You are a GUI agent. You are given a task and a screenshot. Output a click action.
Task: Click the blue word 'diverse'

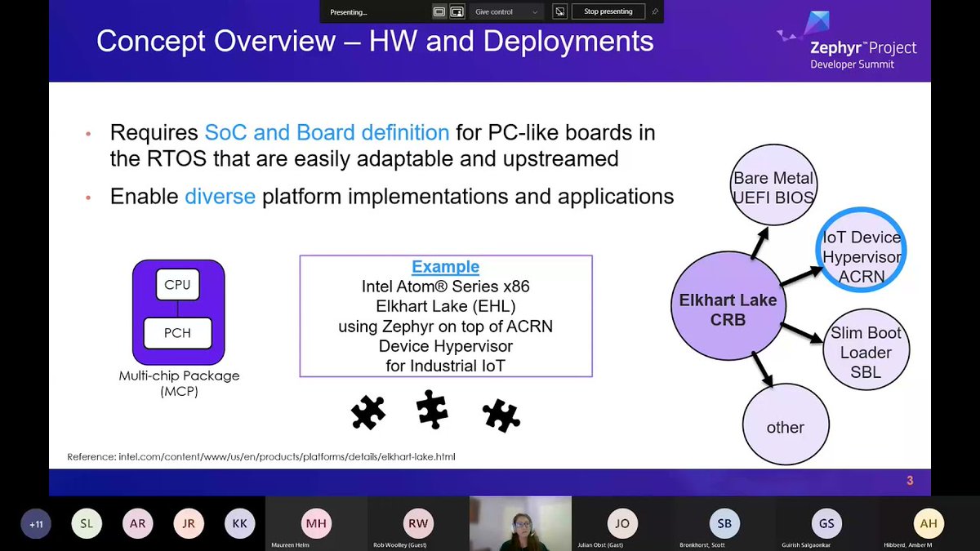[220, 197]
